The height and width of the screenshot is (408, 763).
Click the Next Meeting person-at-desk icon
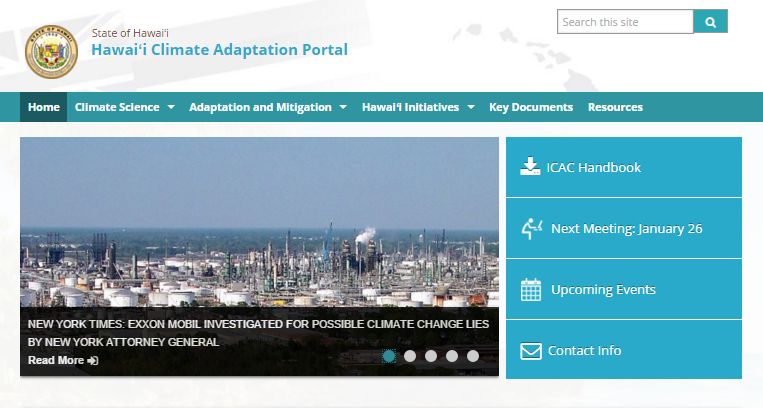click(532, 228)
